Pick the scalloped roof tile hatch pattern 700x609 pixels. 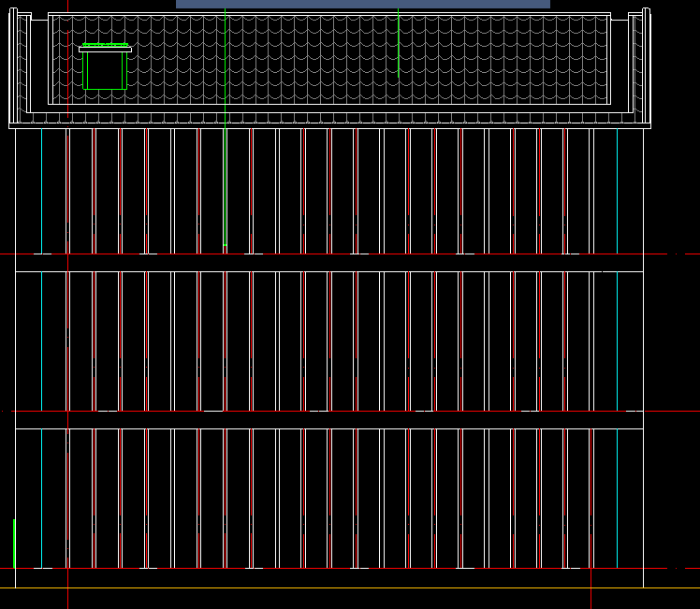coord(330,59)
